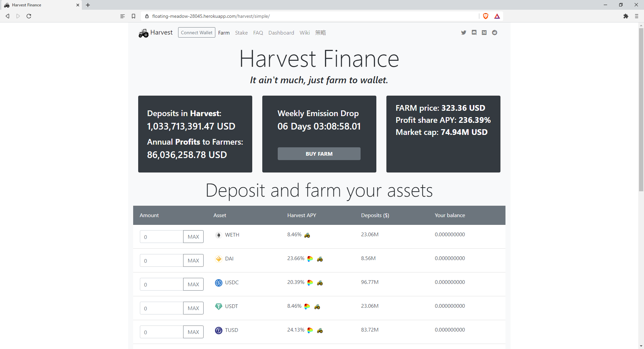Focus the TUSD amount input field

[162, 332]
